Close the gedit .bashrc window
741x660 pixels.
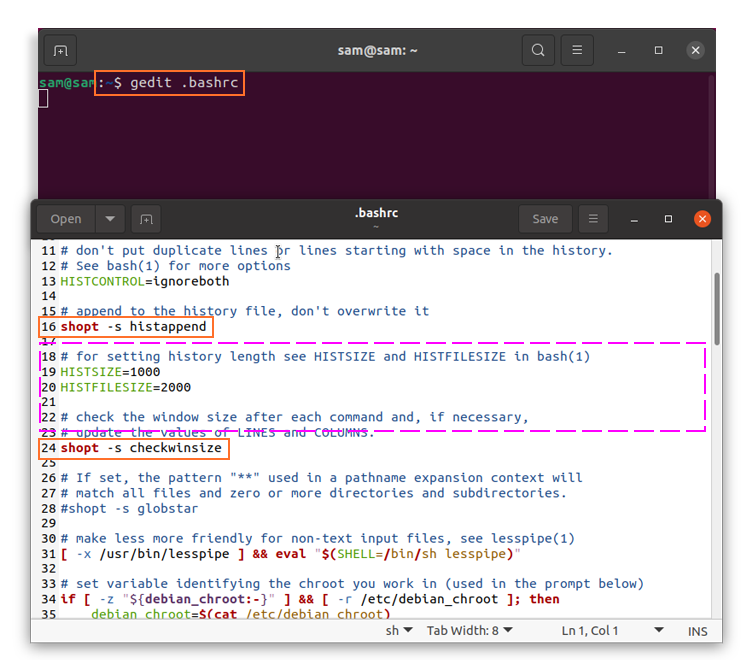[x=703, y=219]
